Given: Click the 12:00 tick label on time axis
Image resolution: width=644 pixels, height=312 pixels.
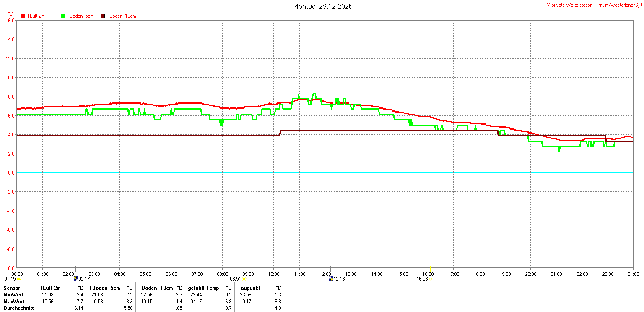Looking at the screenshot, I should tap(325, 274).
